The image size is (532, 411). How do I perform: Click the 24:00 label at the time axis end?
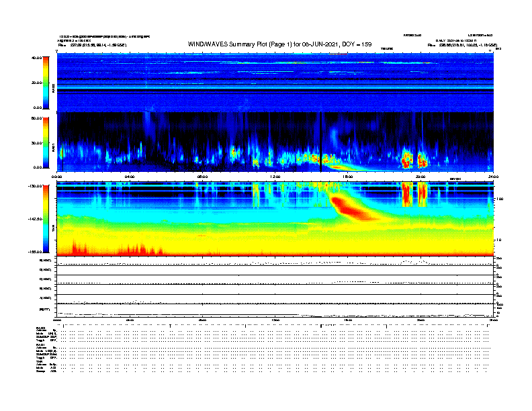coord(493,177)
